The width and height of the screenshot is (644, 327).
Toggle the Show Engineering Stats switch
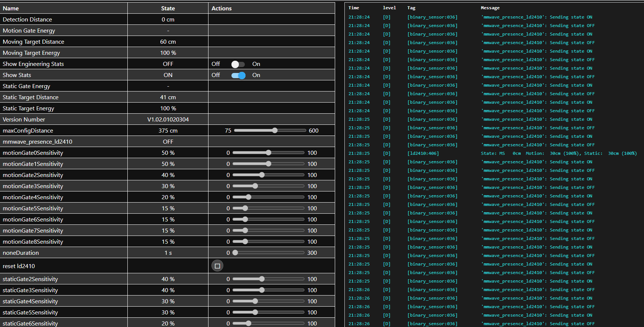(x=238, y=64)
